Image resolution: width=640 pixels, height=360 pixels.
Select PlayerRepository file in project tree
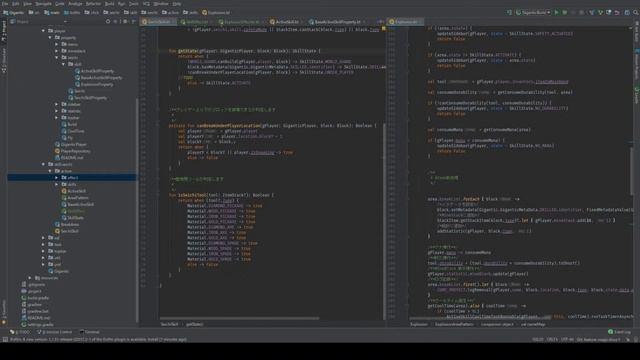pyautogui.click(x=72, y=151)
